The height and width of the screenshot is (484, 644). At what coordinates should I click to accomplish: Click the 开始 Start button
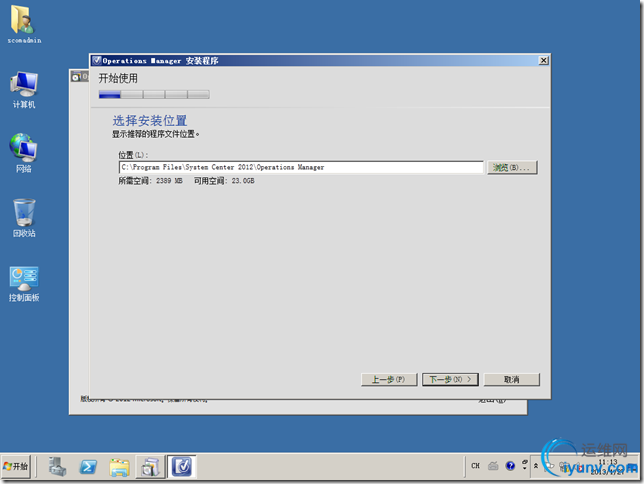pos(16,466)
